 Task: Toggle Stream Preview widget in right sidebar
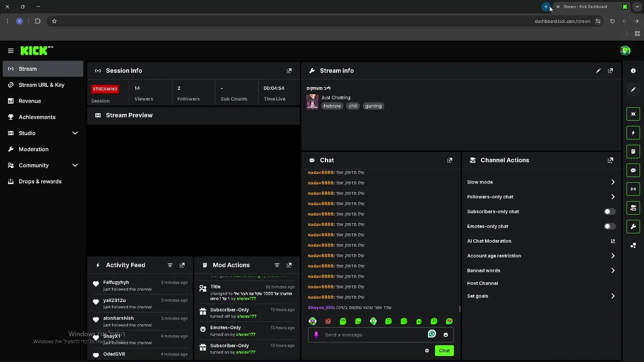633,114
